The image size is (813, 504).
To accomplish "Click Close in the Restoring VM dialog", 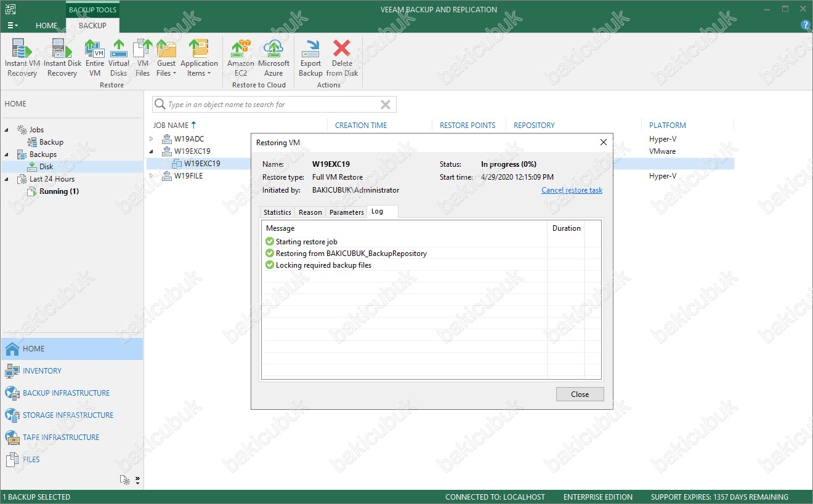I will click(x=580, y=394).
